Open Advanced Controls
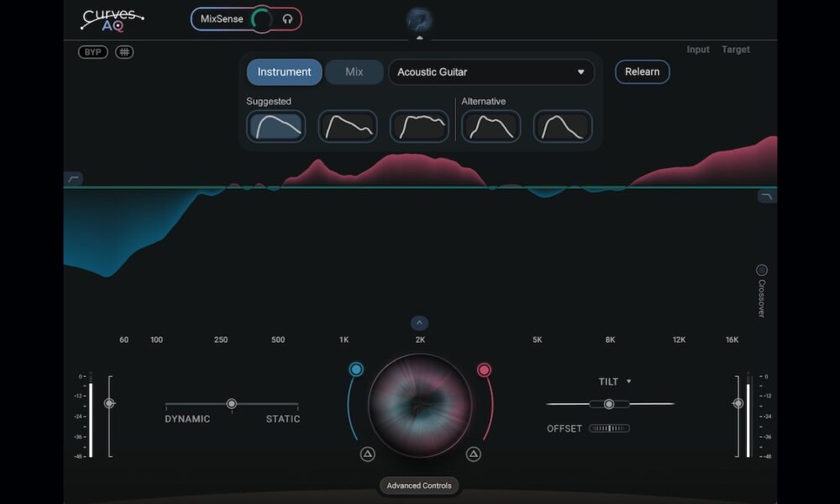 tap(419, 486)
